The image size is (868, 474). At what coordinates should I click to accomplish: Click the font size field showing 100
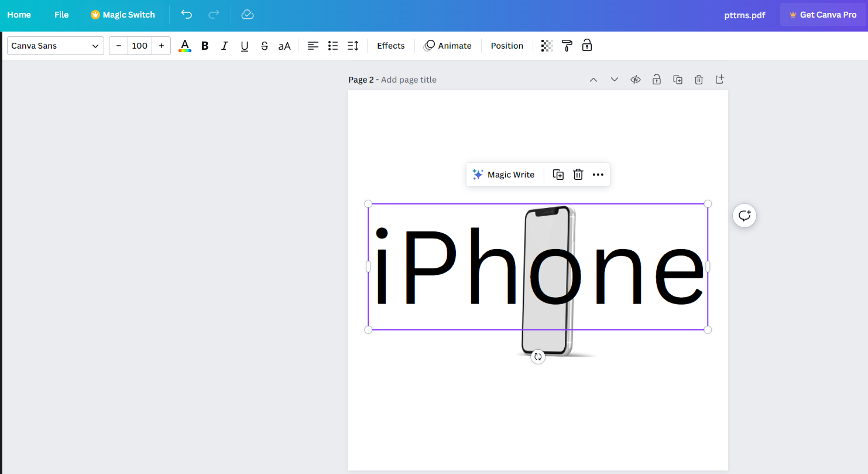[140, 46]
